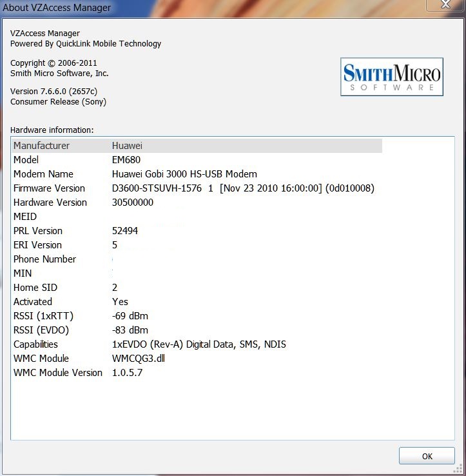Click Powered By QuickLink Mobile Technology text
This screenshot has width=466, height=476.
pyautogui.click(x=86, y=44)
